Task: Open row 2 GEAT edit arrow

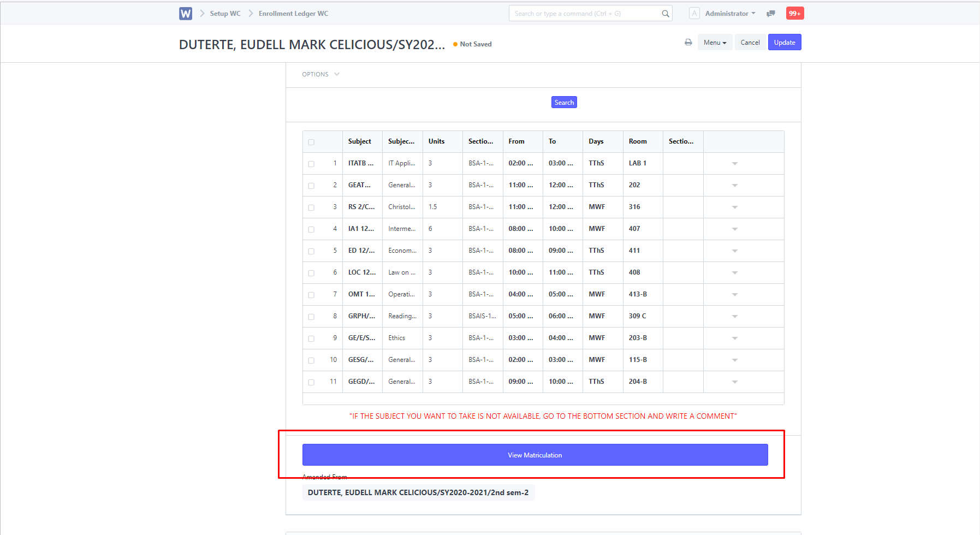Action: click(735, 186)
